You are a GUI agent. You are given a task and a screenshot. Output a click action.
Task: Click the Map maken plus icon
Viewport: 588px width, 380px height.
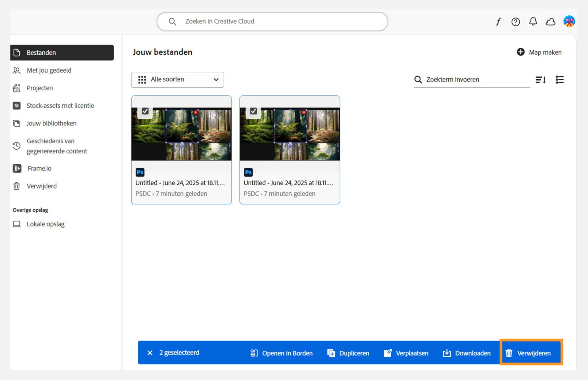click(x=521, y=52)
